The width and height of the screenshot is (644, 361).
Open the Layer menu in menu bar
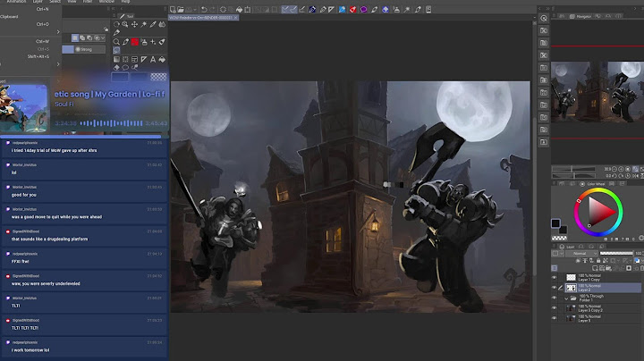click(38, 2)
